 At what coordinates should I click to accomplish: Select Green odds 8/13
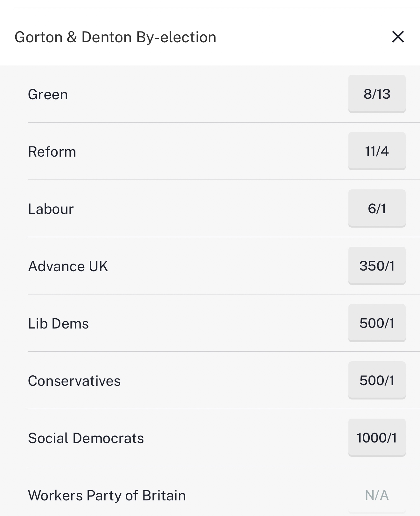pyautogui.click(x=377, y=94)
